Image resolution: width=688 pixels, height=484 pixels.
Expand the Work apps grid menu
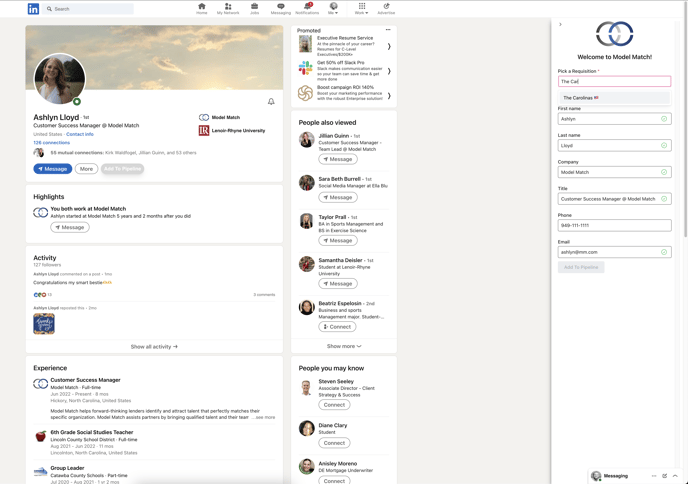point(362,8)
